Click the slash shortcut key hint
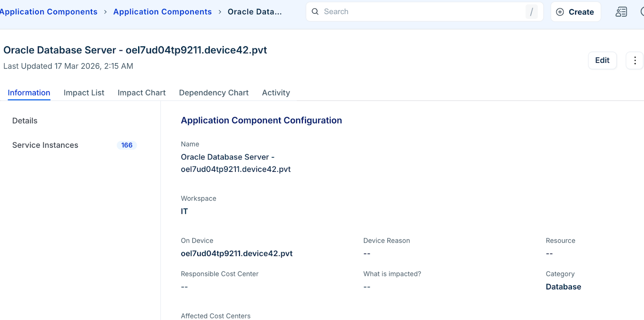This screenshot has width=644, height=320. (x=531, y=12)
